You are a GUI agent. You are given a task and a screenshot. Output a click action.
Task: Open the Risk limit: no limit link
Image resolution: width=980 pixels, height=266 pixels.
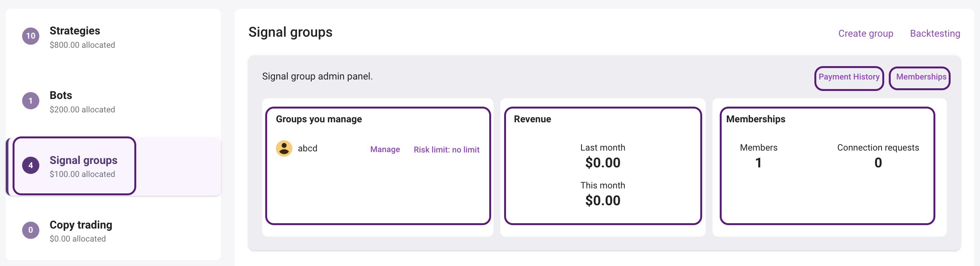[x=446, y=150]
